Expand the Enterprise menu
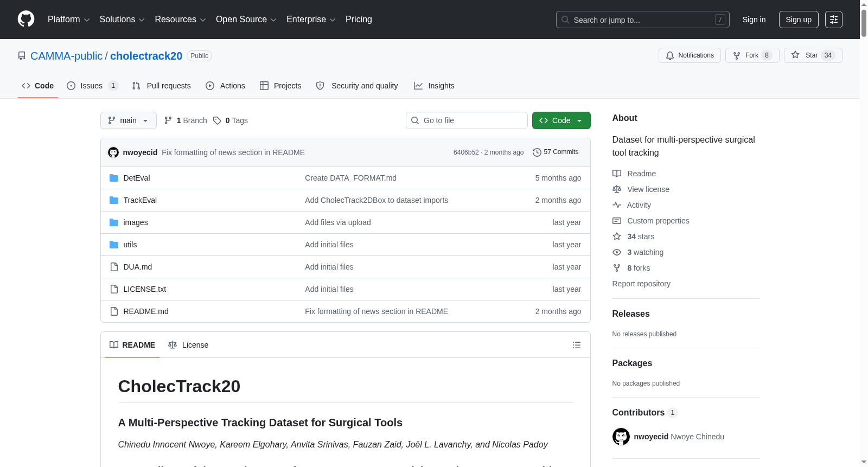Viewport: 868px width, 467px height. click(x=311, y=20)
